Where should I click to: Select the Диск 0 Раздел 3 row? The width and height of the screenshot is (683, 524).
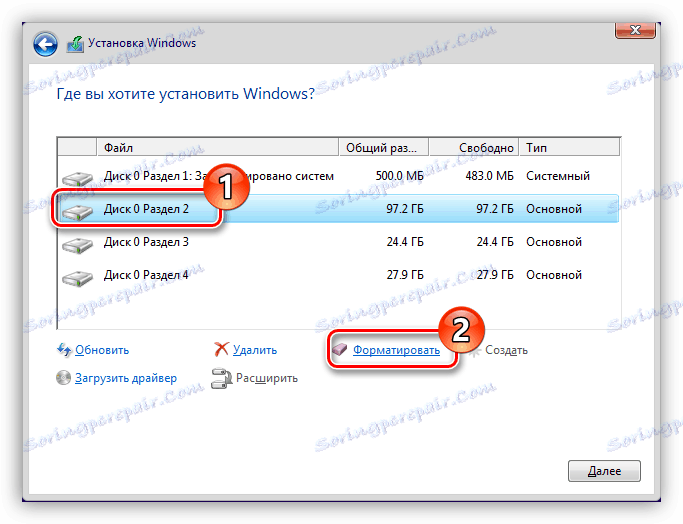click(338, 242)
